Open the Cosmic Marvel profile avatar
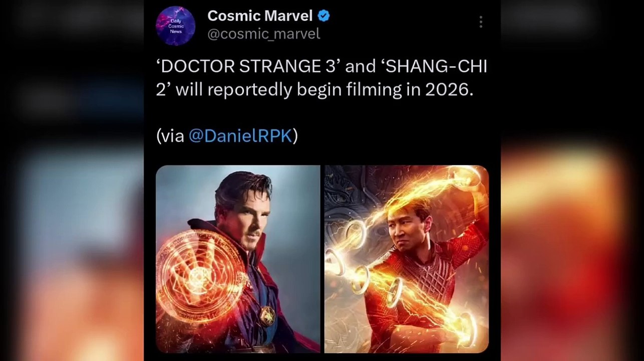This screenshot has width=644, height=361. [175, 26]
